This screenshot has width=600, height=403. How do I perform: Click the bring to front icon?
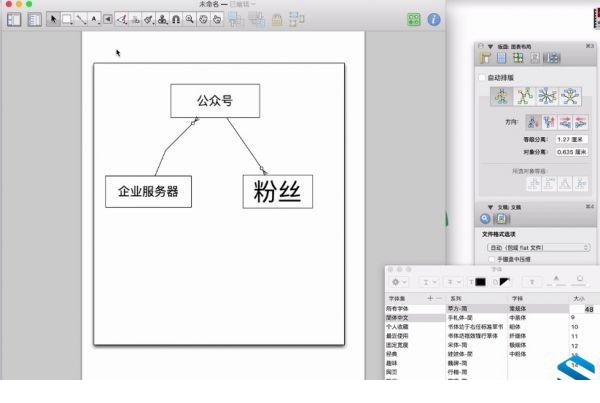click(235, 19)
